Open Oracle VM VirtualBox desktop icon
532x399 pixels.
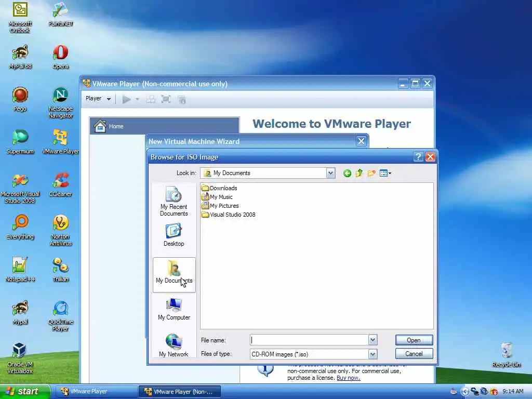pyautogui.click(x=20, y=358)
